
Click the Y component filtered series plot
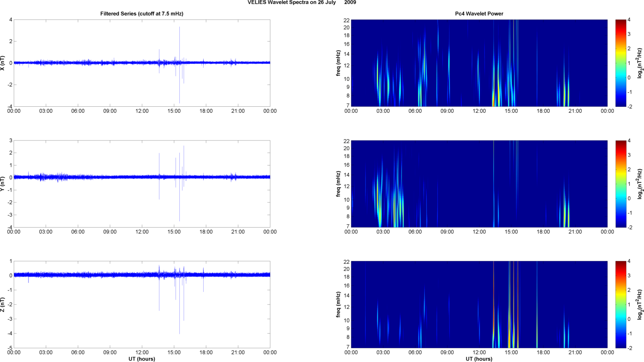142,184
